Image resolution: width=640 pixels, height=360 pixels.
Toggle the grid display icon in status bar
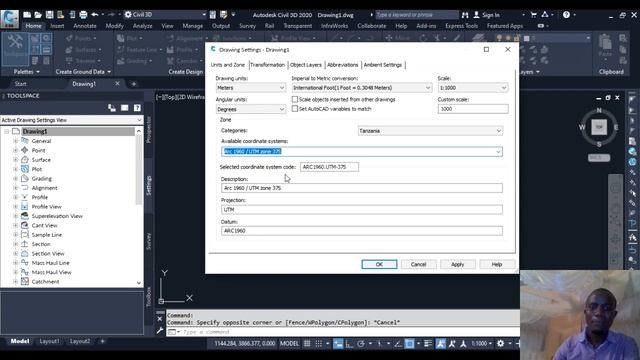(307, 344)
